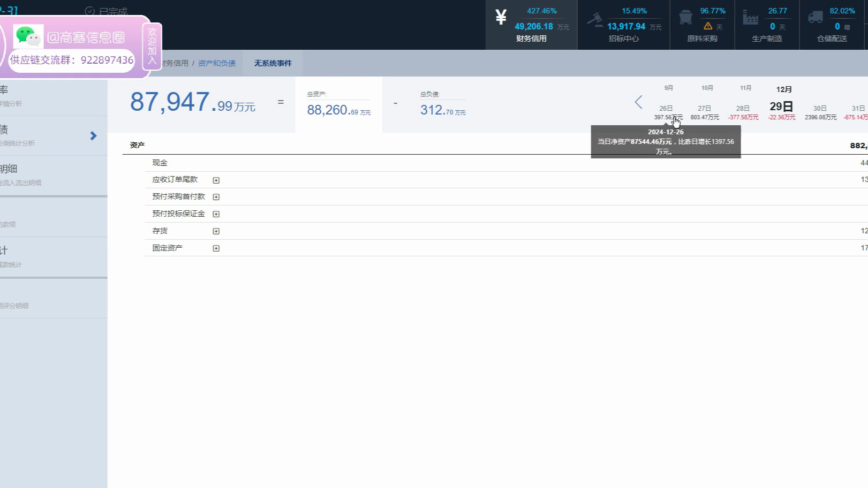Select the 31日 date in timeline
Image resolution: width=868 pixels, height=488 pixels.
coord(858,108)
